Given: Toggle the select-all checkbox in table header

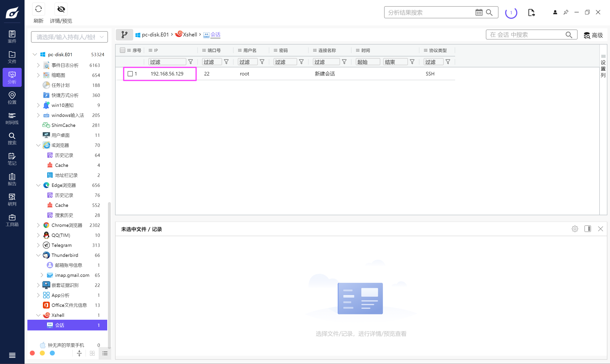Looking at the screenshot, I should [x=122, y=50].
